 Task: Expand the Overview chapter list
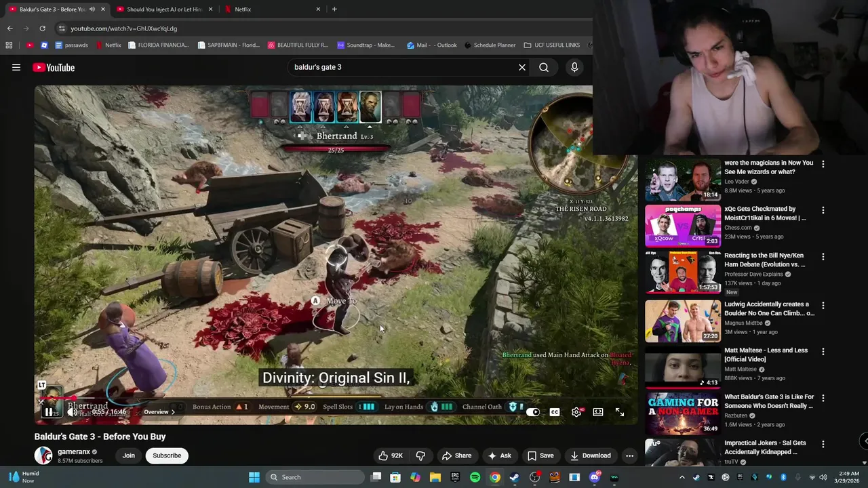pyautogui.click(x=159, y=412)
